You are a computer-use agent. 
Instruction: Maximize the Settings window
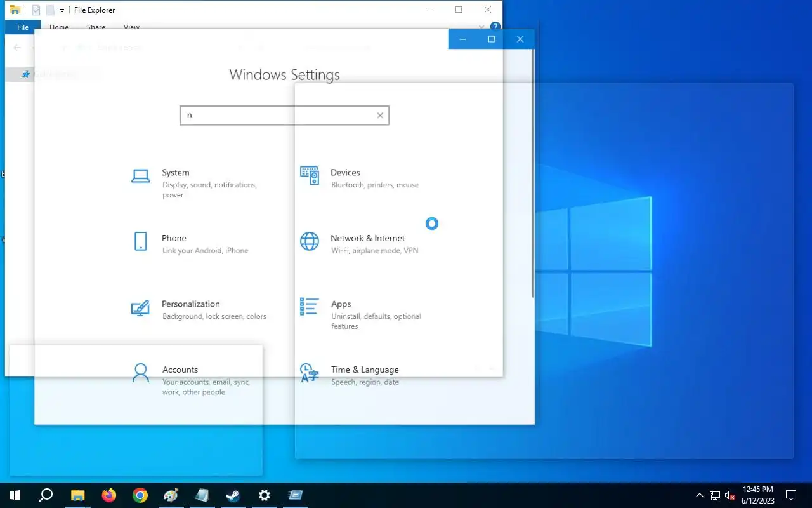point(491,39)
